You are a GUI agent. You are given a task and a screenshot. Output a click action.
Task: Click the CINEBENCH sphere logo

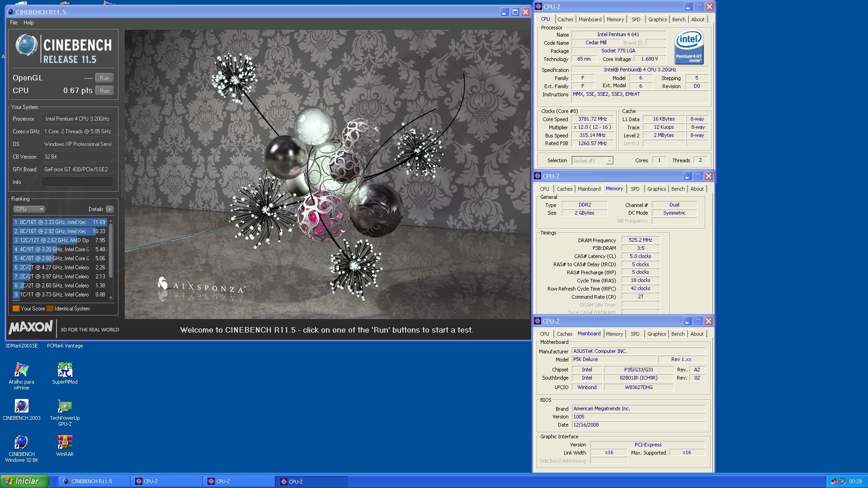[26, 45]
